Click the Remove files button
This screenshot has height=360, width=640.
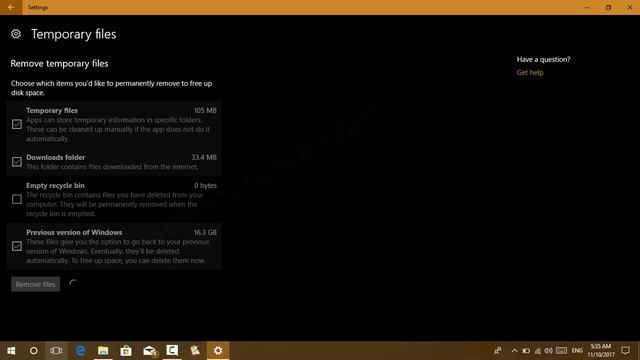pyautogui.click(x=36, y=284)
